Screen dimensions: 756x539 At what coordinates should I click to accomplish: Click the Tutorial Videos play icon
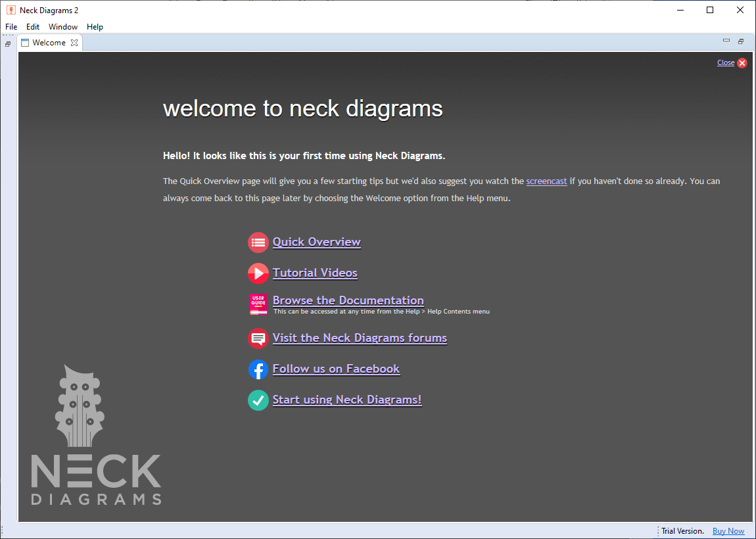[x=258, y=273]
